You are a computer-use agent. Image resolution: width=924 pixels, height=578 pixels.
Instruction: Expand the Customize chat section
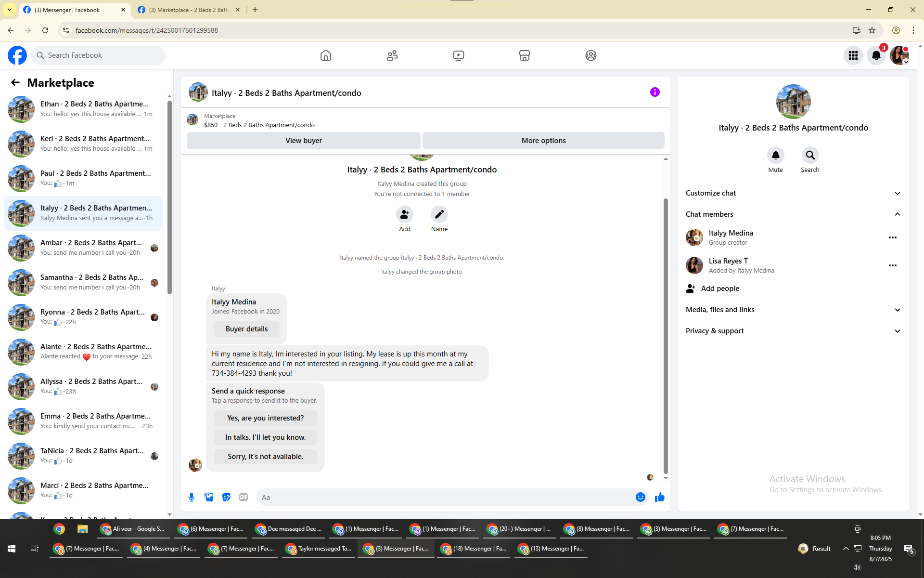click(794, 193)
